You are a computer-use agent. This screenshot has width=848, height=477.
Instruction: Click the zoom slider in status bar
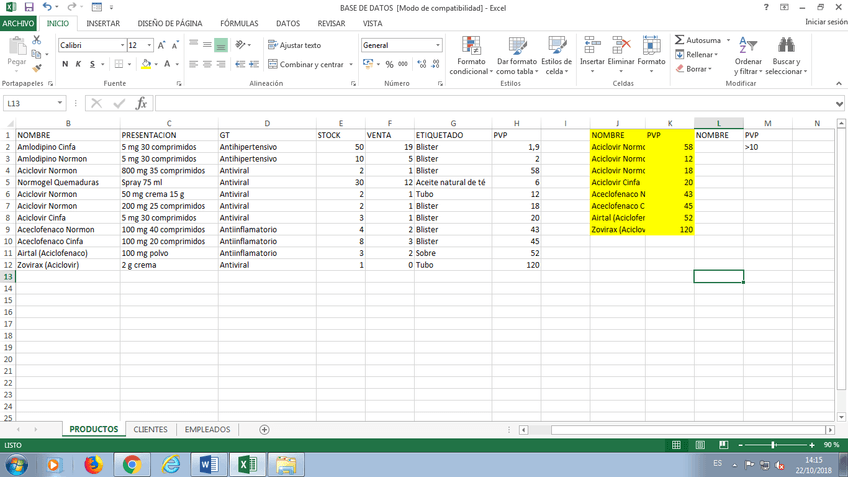773,444
